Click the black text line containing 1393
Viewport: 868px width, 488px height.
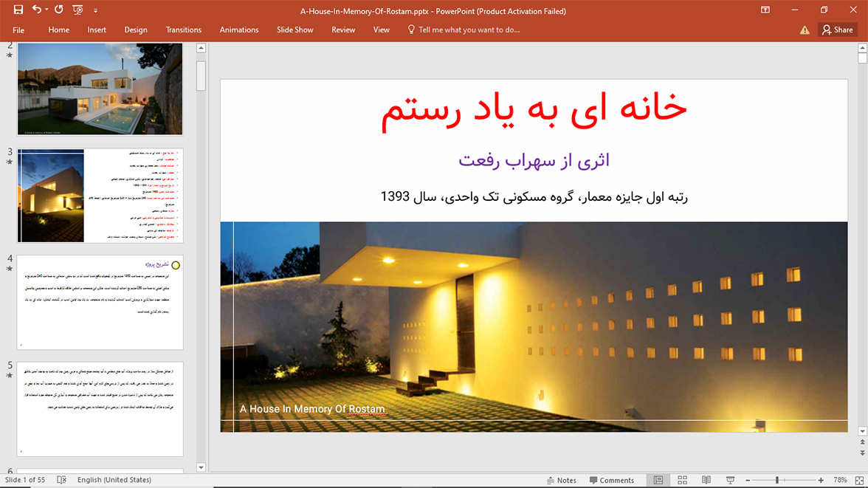(534, 196)
